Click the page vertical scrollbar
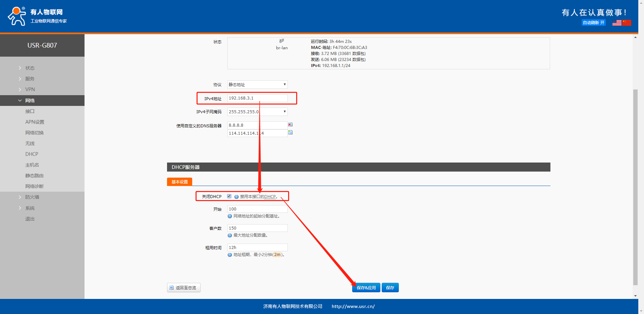Screen dimensions: 644x314 (635, 187)
